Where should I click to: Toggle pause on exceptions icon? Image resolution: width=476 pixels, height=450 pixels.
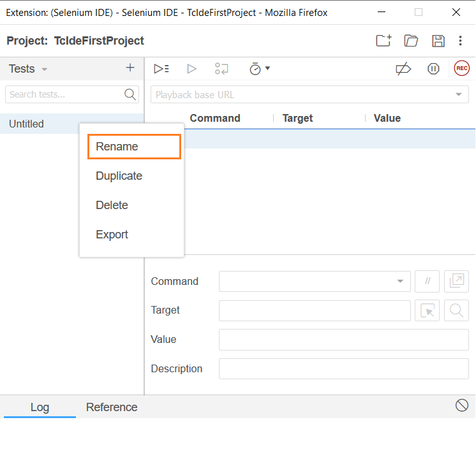pos(433,69)
